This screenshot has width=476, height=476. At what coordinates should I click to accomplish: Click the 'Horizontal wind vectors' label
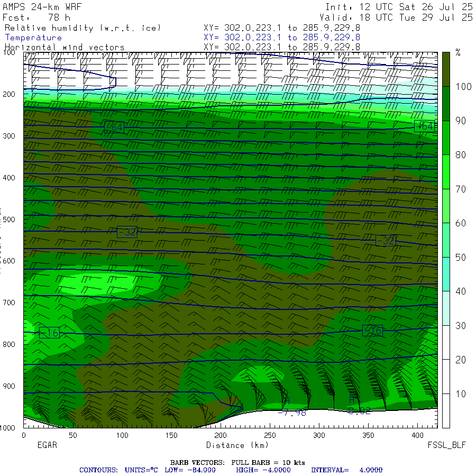65,48
